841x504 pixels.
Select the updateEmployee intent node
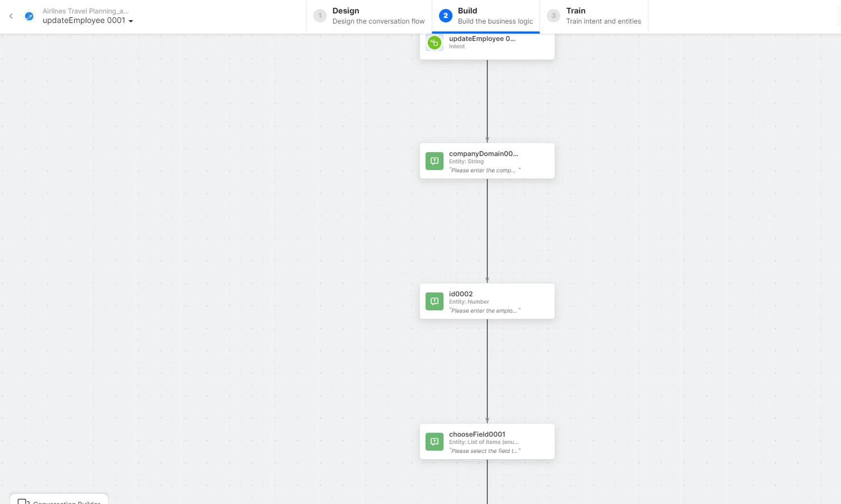(x=487, y=42)
